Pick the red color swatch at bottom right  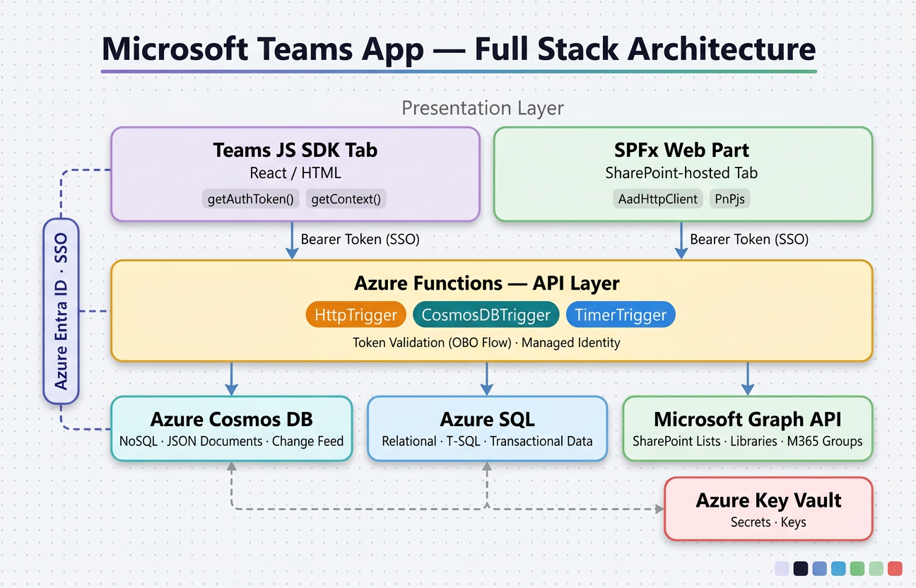(894, 568)
